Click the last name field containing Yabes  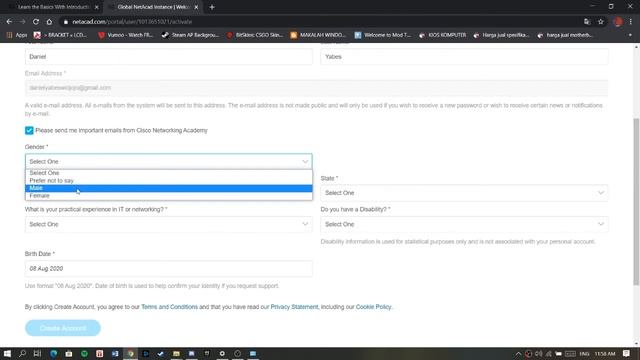464,57
